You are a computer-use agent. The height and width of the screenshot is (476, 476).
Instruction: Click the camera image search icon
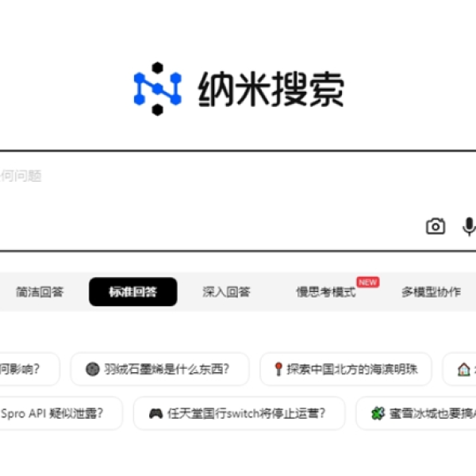point(436,226)
